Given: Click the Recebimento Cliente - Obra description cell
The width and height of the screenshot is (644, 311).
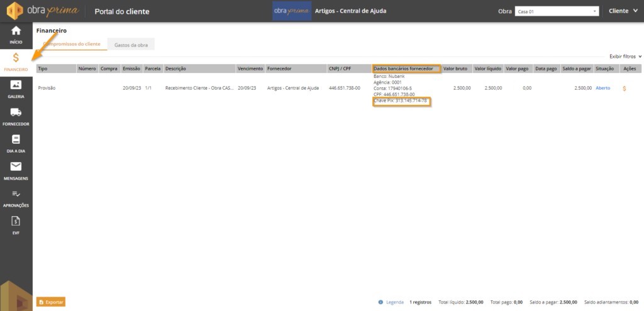Looking at the screenshot, I should [199, 88].
